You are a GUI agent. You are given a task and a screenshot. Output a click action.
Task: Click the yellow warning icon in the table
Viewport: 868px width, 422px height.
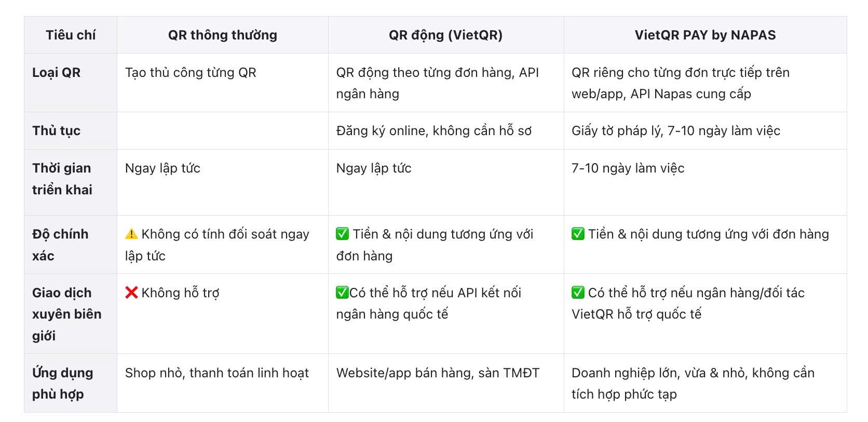pyautogui.click(x=131, y=234)
